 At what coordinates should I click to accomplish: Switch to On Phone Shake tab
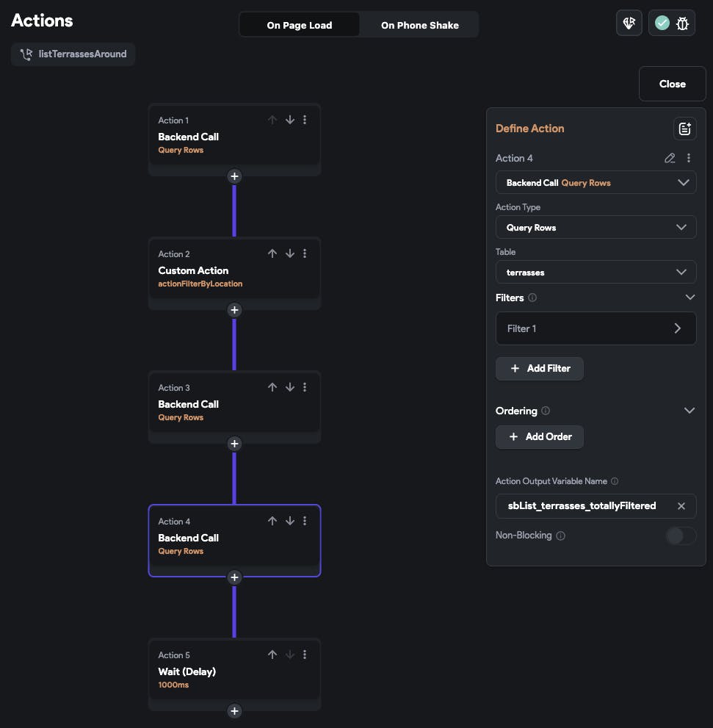419,25
